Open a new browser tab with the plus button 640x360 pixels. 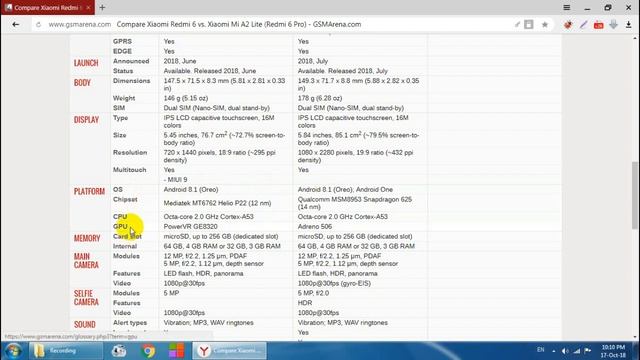102,7
